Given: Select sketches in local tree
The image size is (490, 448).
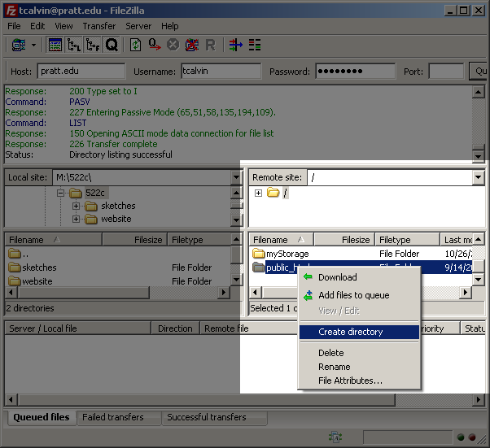Looking at the screenshot, I should point(118,206).
